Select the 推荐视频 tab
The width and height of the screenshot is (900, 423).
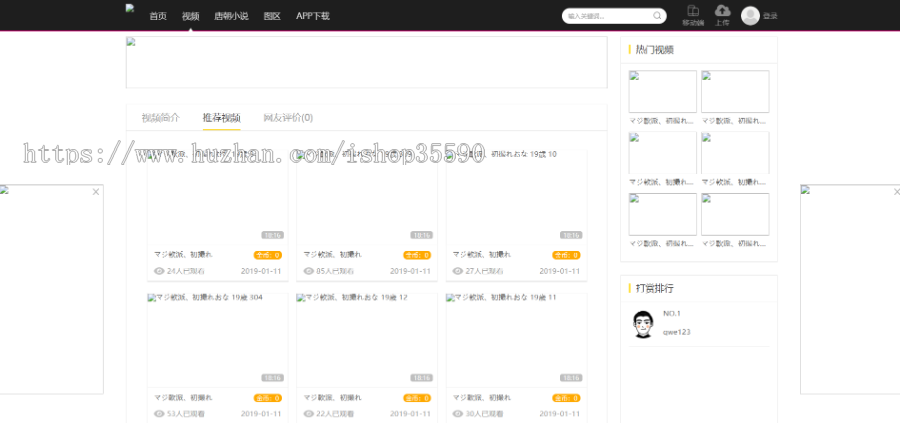click(x=221, y=118)
